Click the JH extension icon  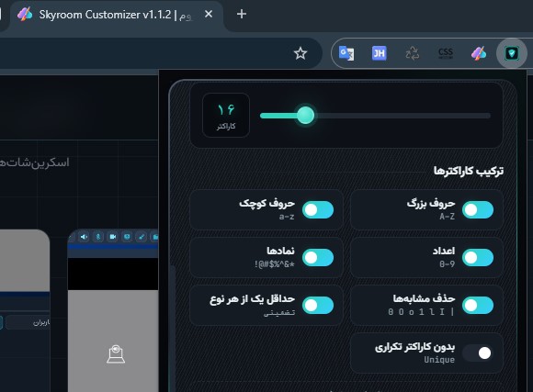click(x=379, y=53)
